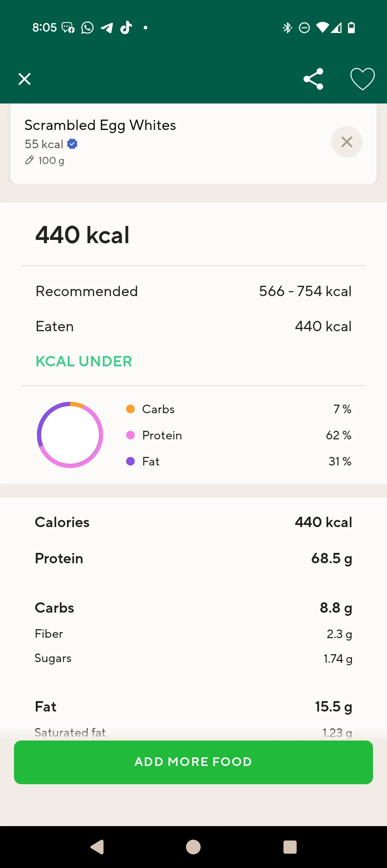The width and height of the screenshot is (387, 868).
Task: Remove Scrambled Egg Whites item
Action: pos(347,142)
